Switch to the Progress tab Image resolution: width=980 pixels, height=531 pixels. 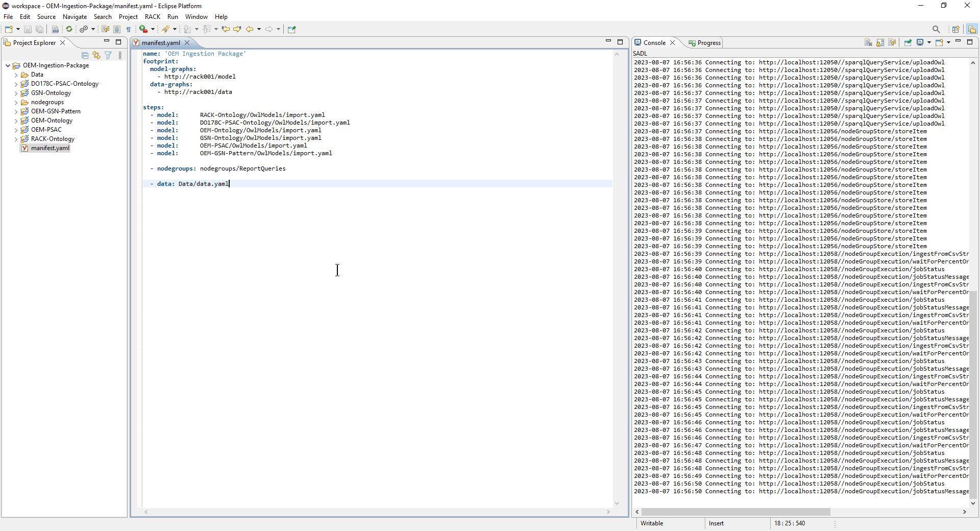(x=704, y=43)
